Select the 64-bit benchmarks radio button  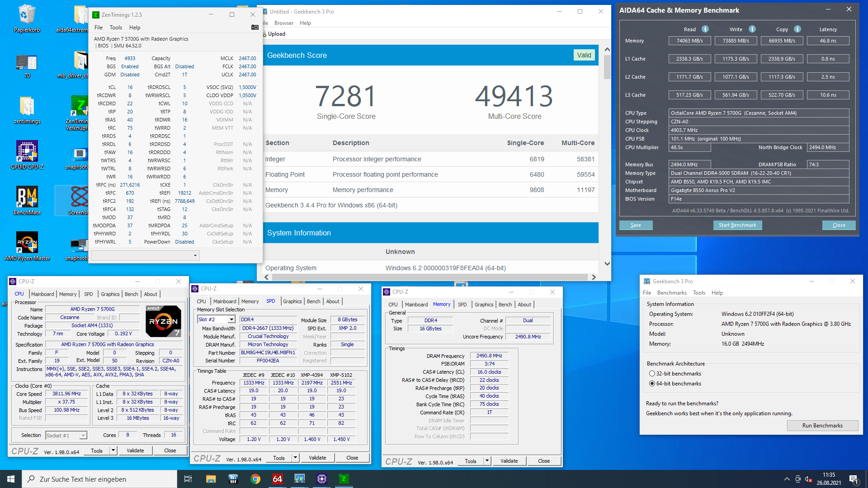point(652,384)
